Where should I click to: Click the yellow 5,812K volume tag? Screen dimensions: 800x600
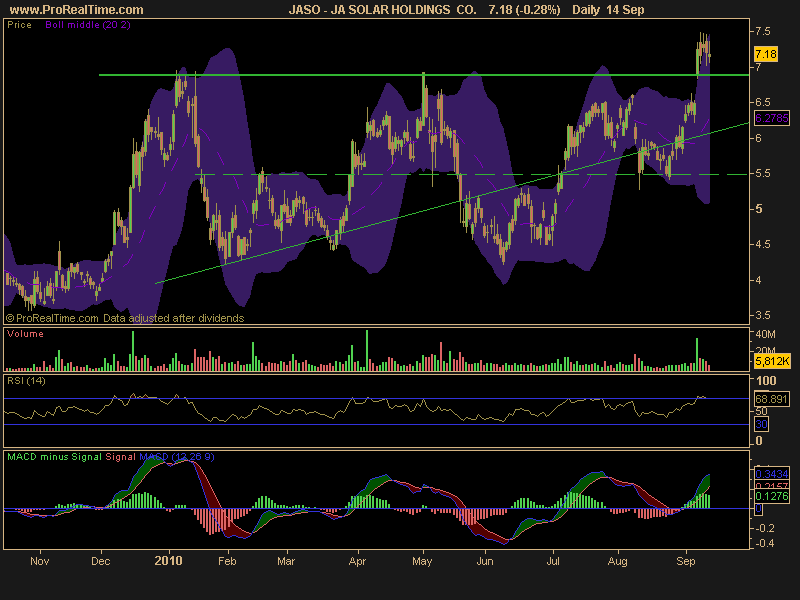(x=772, y=361)
